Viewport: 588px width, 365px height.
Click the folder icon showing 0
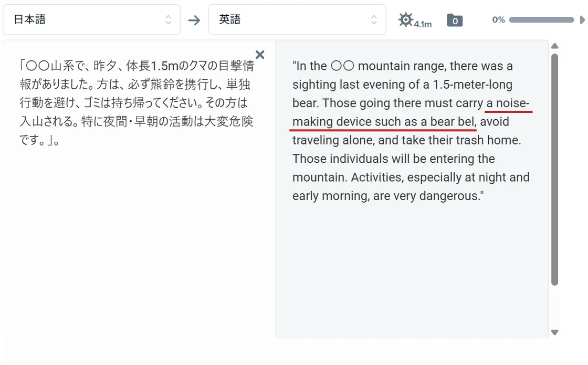(x=455, y=20)
